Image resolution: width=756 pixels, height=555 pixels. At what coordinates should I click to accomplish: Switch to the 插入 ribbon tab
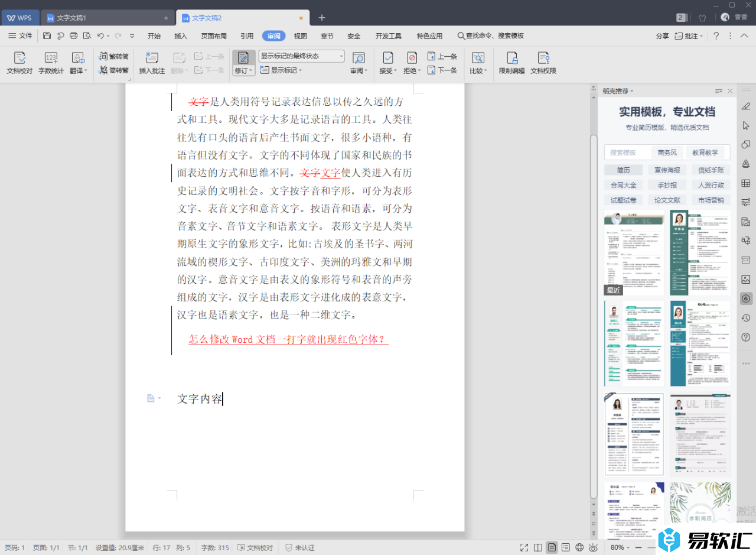(x=181, y=36)
